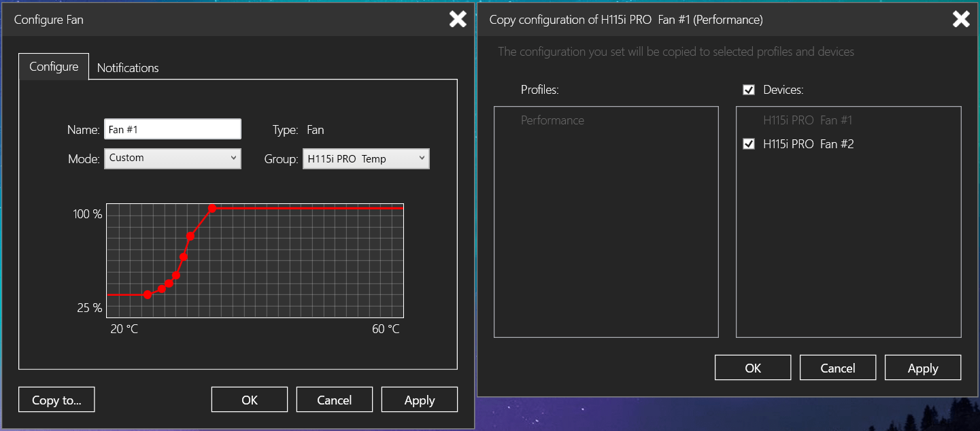Select the 100% curve point at the top
Viewport: 980px width, 431px height.
coord(212,208)
